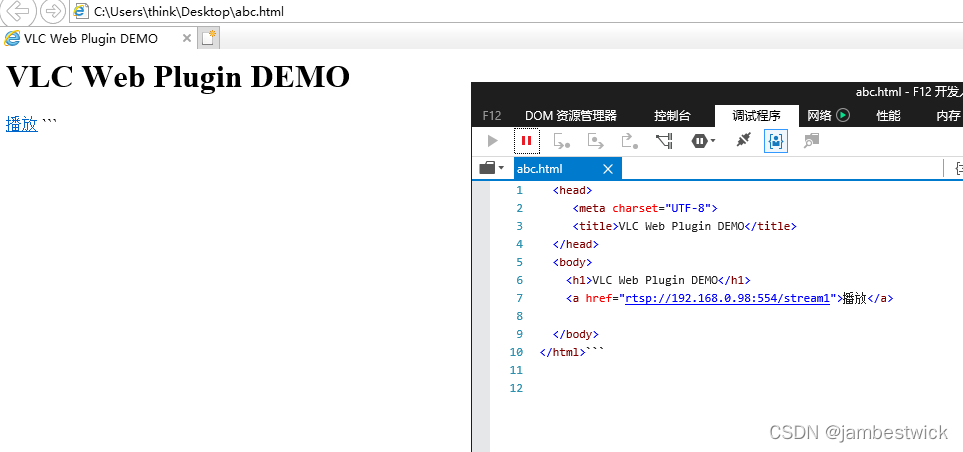Click the Step Out debugger icon
The width and height of the screenshot is (963, 452).
[x=630, y=141]
